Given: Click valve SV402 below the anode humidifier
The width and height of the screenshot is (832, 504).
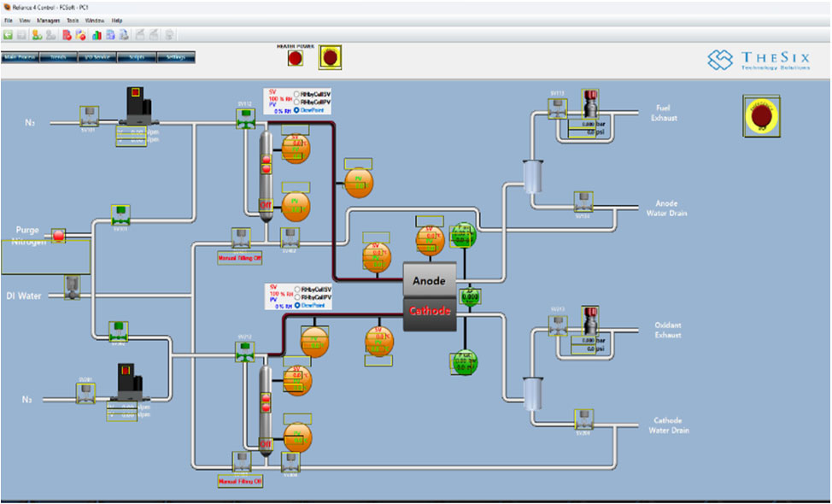Looking at the screenshot, I should (x=290, y=237).
